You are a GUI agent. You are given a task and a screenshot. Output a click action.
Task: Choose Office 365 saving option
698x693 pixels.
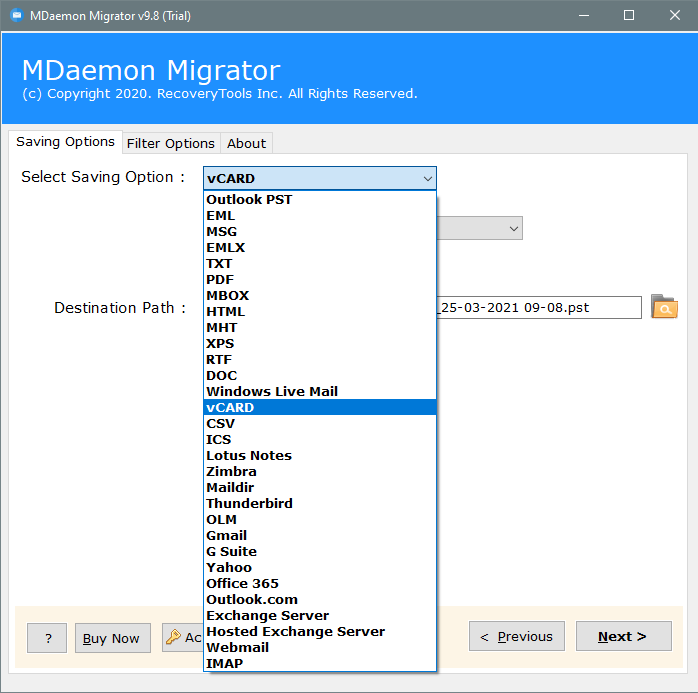(320, 584)
